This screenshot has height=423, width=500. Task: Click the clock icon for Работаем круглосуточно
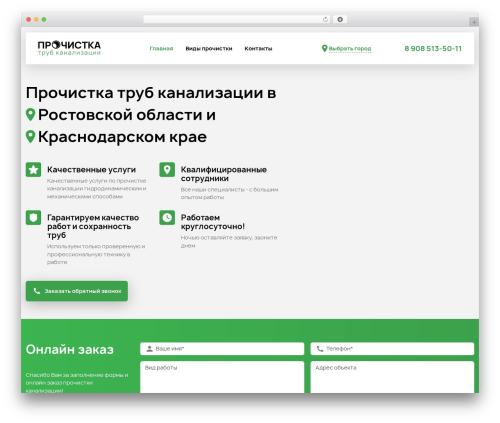167,218
